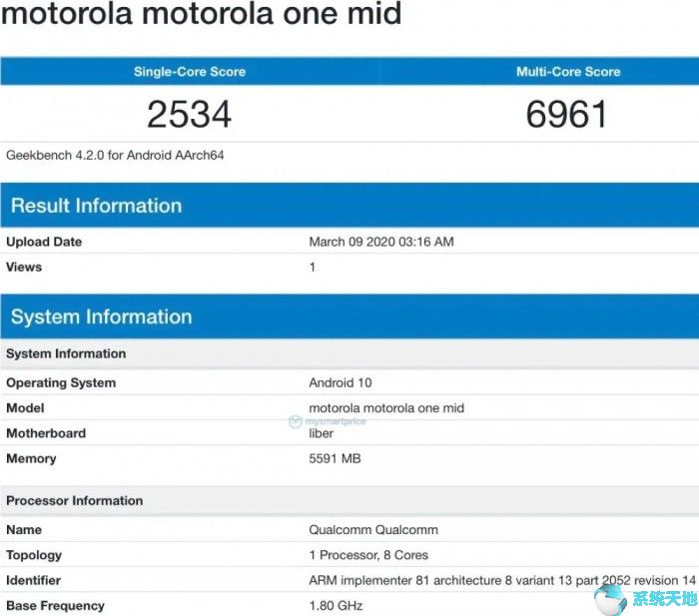The width and height of the screenshot is (699, 616).
Task: Click the '1 Processor, 8 Cores' value
Action: tap(368, 555)
